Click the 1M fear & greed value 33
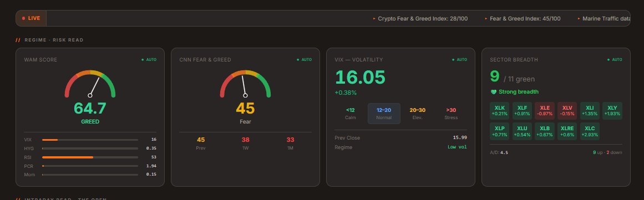This screenshot has width=644, height=200. click(x=290, y=140)
